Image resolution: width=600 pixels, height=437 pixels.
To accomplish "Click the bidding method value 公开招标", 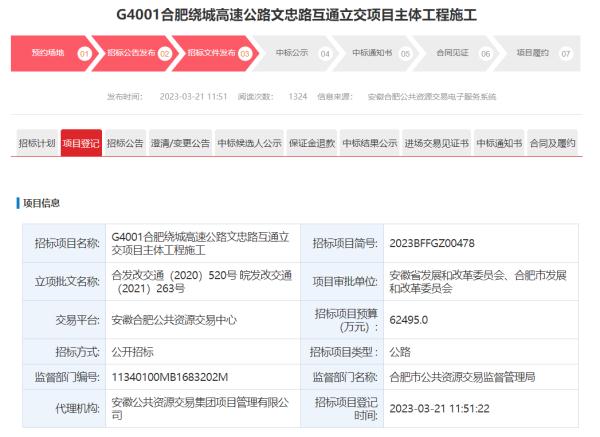I will pos(132,352).
